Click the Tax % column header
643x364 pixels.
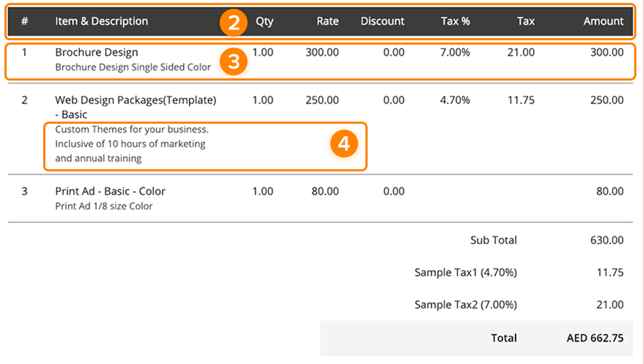(x=455, y=21)
